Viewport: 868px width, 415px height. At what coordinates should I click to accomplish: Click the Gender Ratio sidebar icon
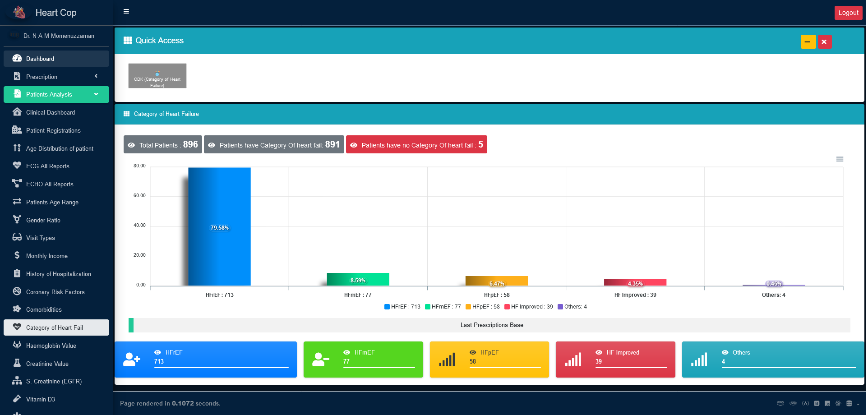tap(17, 220)
